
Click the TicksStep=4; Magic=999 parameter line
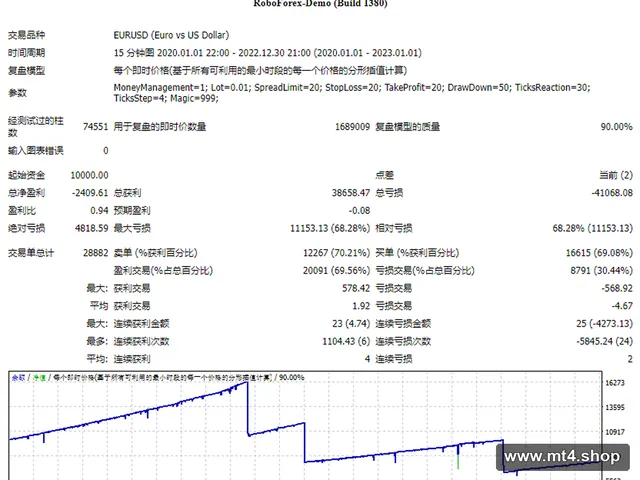pyautogui.click(x=166, y=98)
